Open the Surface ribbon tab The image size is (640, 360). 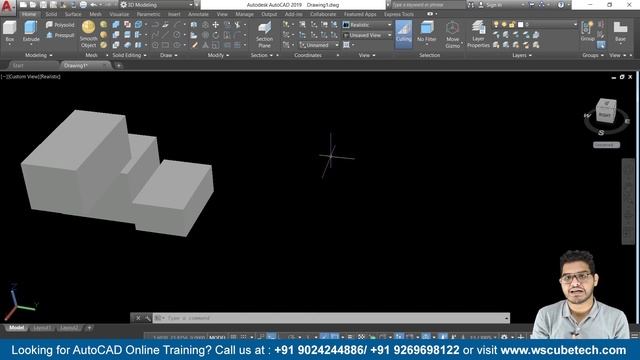point(73,14)
